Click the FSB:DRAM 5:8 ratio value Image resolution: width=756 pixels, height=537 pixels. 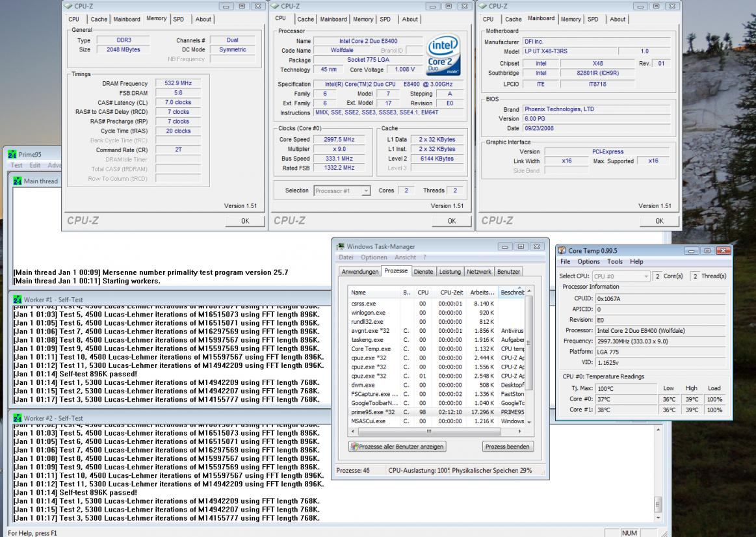click(x=178, y=93)
